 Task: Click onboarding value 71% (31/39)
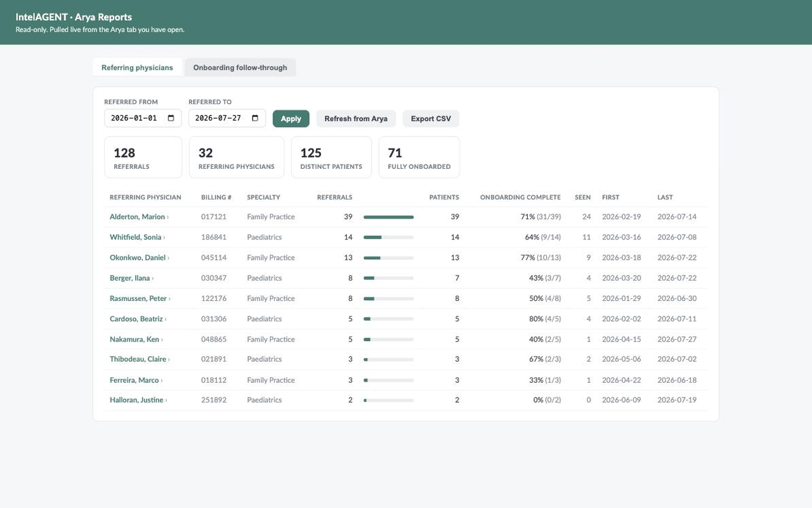tap(540, 217)
